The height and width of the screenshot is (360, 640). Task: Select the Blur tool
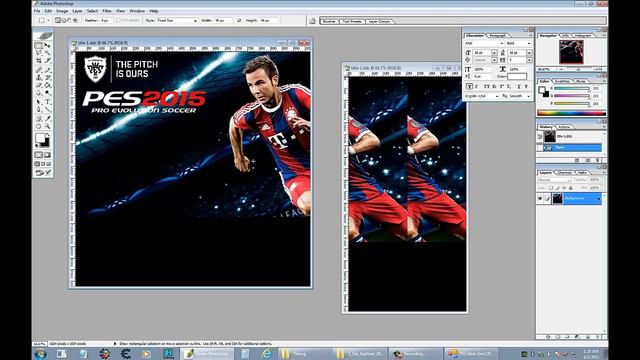tap(38, 93)
